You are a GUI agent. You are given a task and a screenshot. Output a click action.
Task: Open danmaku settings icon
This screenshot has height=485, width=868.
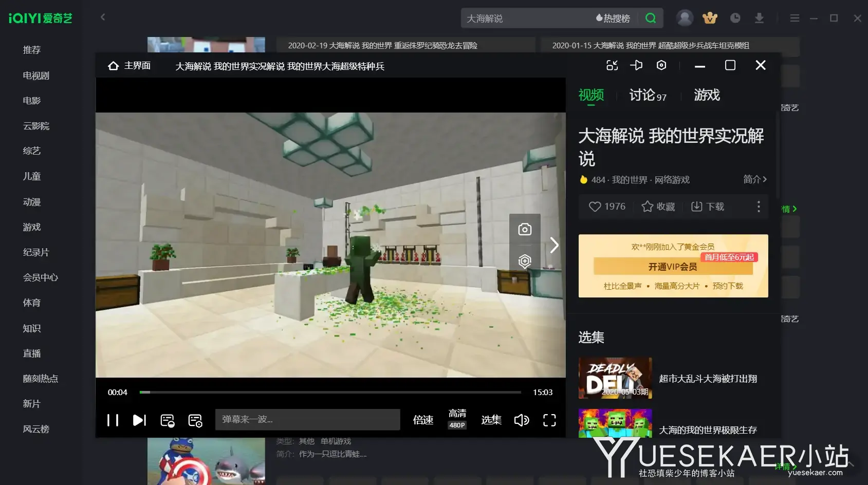click(x=195, y=420)
